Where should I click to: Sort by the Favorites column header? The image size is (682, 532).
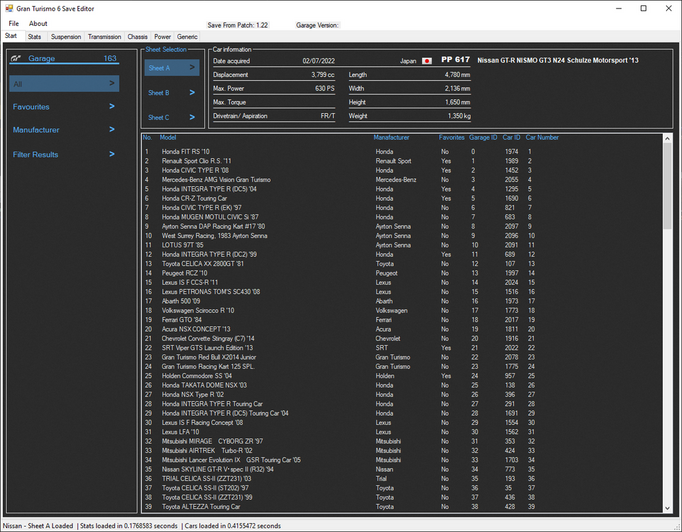[x=451, y=137]
